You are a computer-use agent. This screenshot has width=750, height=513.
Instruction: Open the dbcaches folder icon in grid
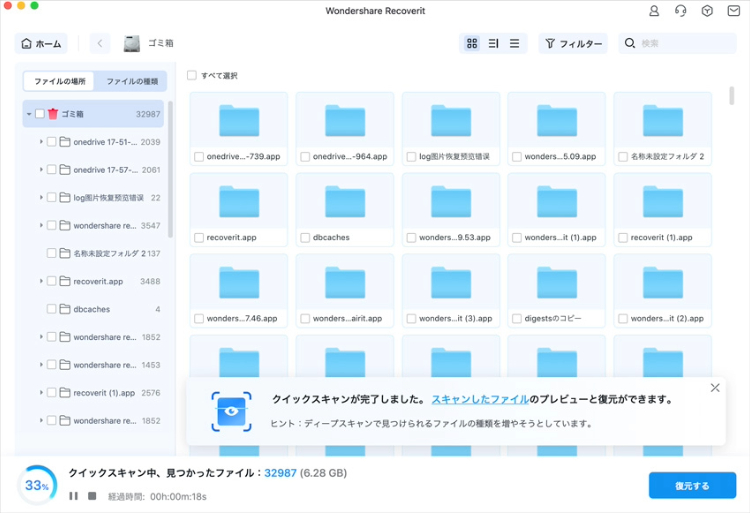pos(345,202)
